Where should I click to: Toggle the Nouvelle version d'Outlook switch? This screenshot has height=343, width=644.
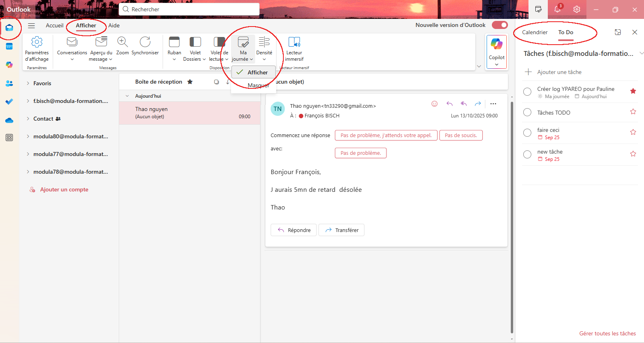click(500, 25)
